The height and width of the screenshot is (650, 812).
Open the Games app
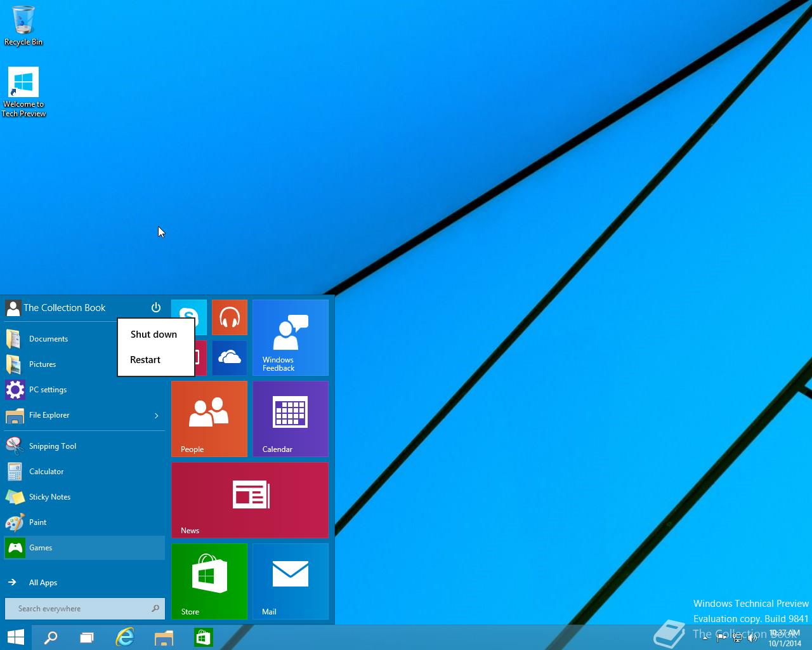(x=84, y=548)
